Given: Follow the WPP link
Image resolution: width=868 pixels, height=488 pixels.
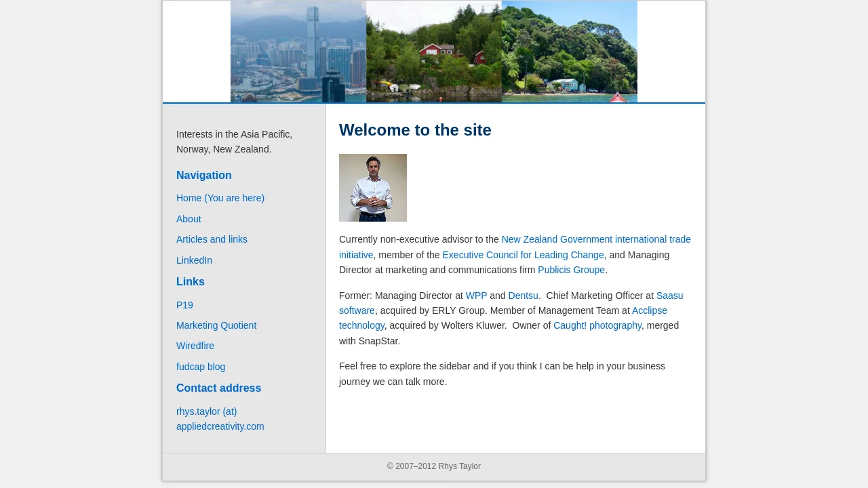Looking at the screenshot, I should [x=476, y=296].
